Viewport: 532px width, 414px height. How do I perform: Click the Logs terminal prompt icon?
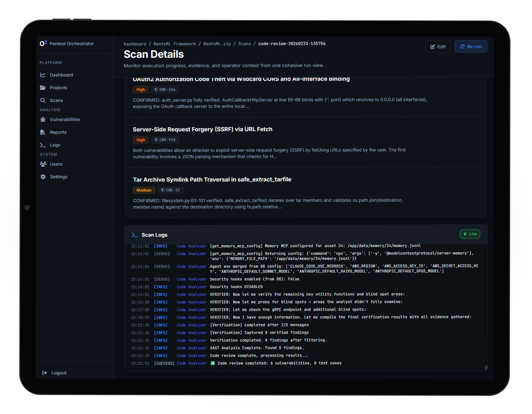tap(43, 145)
